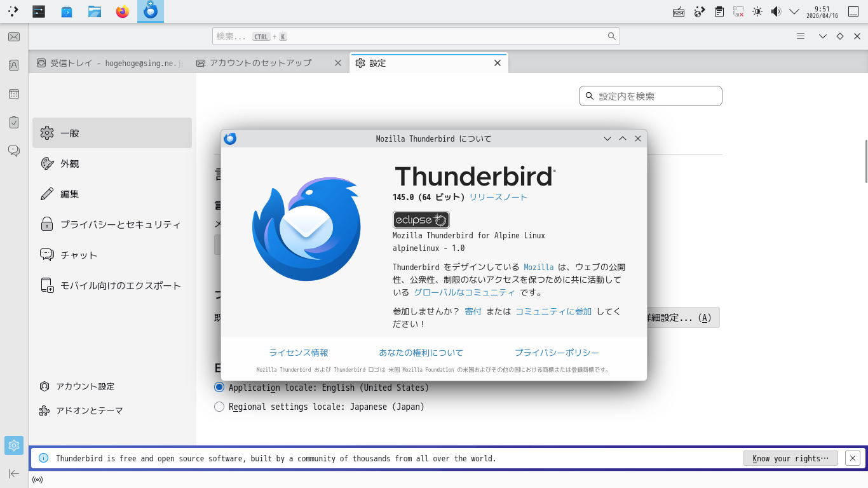Viewport: 868px width, 488px height.
Task: Open あなたの権利について link
Action: coord(421,353)
